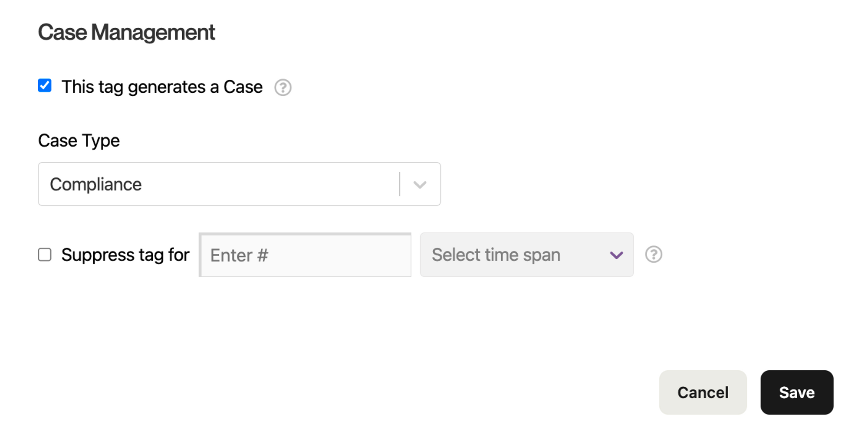Viewport: 868px width, 441px height.
Task: Cancel the case management changes
Action: pyautogui.click(x=703, y=392)
